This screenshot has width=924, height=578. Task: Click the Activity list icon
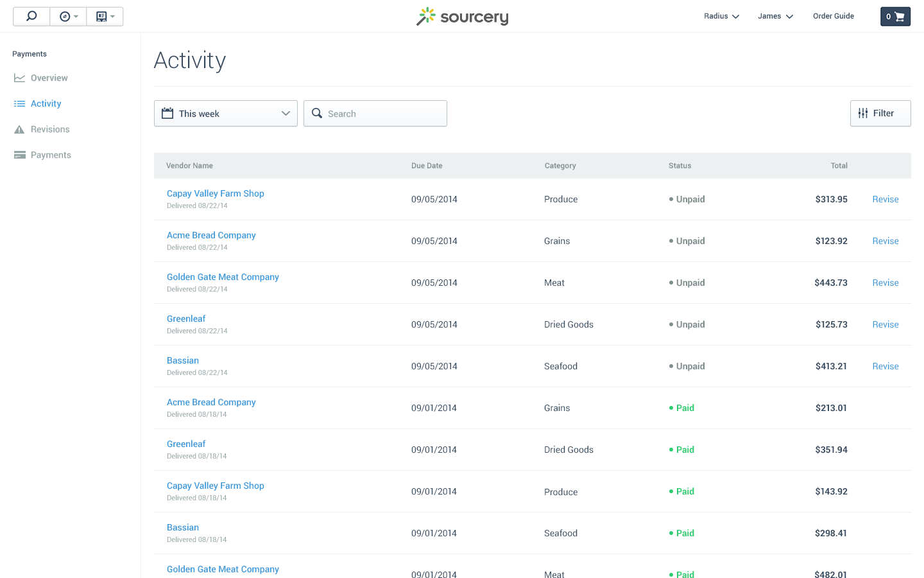19,103
